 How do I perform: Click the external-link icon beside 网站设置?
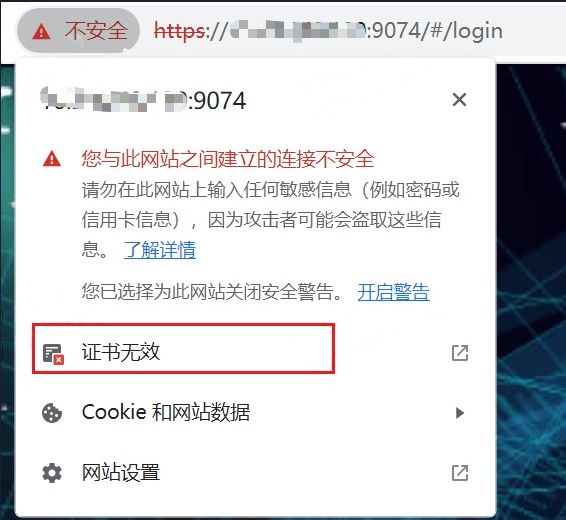tap(460, 473)
